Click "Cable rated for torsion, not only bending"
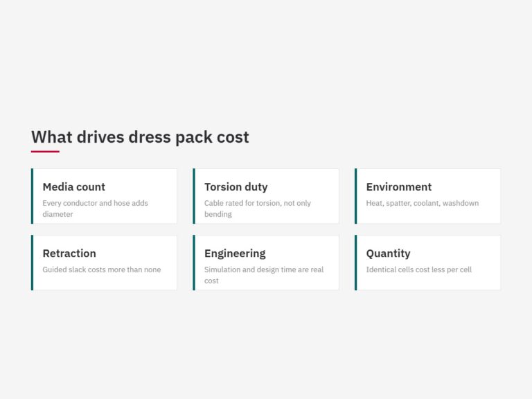Viewport: 532px width, 399px height. pos(258,209)
